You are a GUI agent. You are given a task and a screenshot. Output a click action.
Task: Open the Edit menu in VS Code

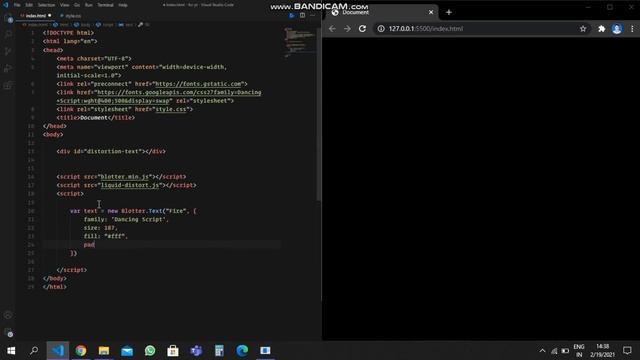point(29,5)
